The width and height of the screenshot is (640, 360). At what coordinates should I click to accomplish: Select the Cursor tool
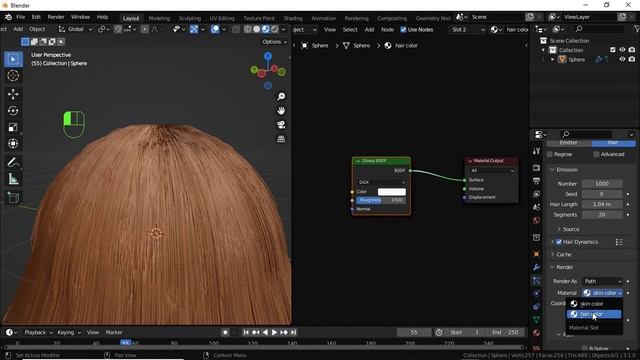(13, 76)
